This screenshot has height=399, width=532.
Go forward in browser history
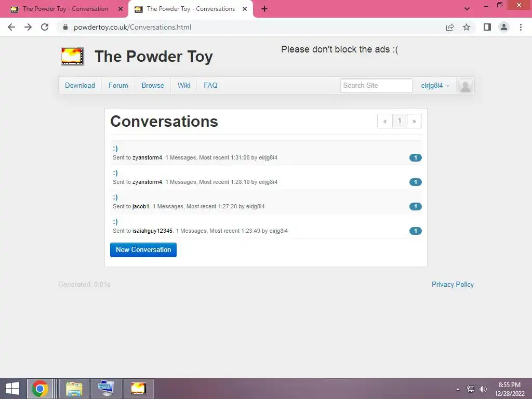tap(28, 27)
